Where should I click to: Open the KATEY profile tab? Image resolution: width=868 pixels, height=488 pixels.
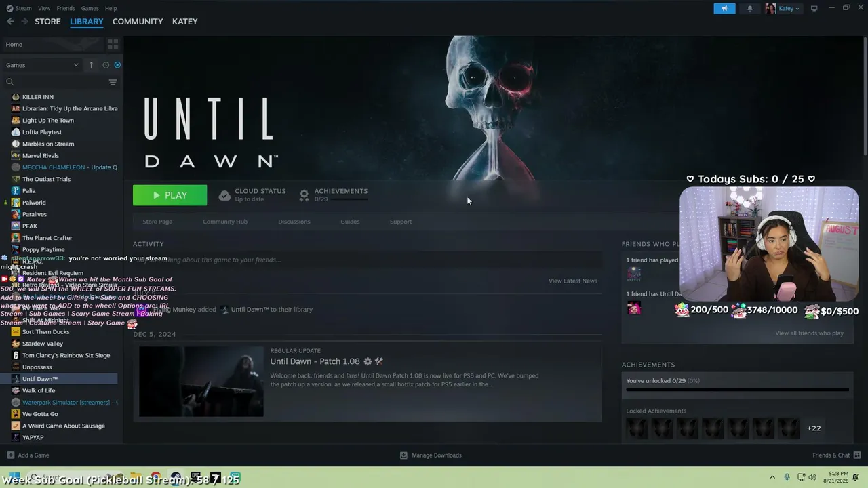tap(185, 22)
